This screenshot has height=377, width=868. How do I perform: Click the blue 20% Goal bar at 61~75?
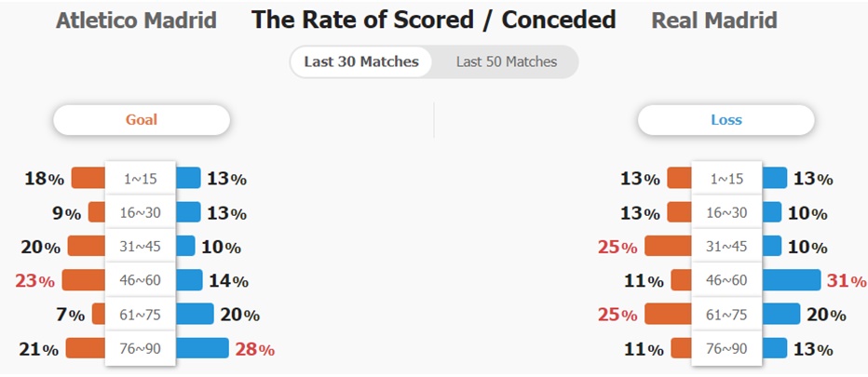pos(195,314)
